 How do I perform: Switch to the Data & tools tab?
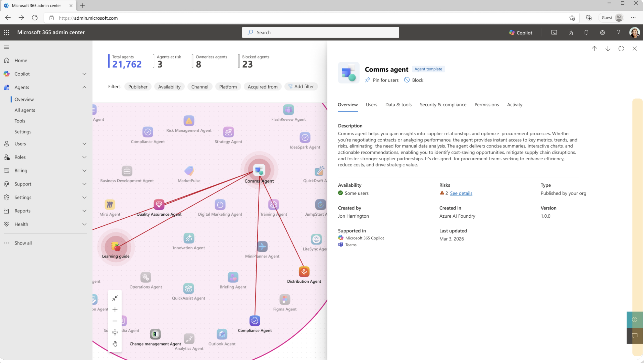coord(398,105)
